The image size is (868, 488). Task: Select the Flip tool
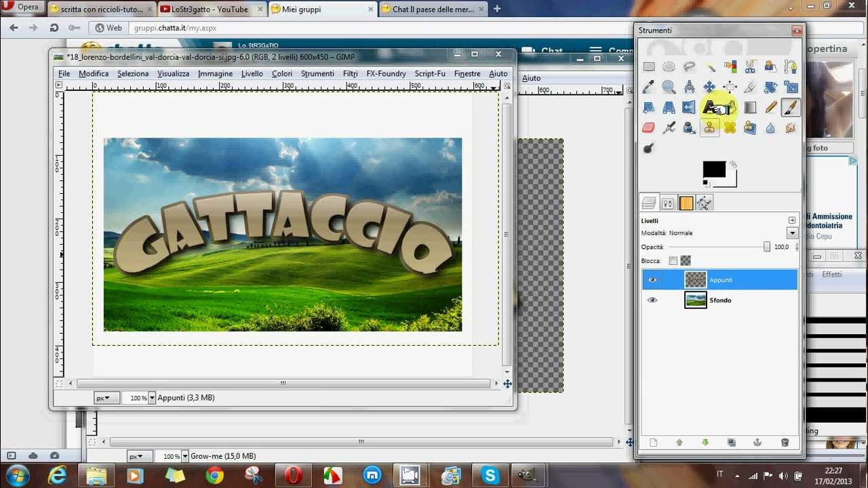pyautogui.click(x=689, y=107)
